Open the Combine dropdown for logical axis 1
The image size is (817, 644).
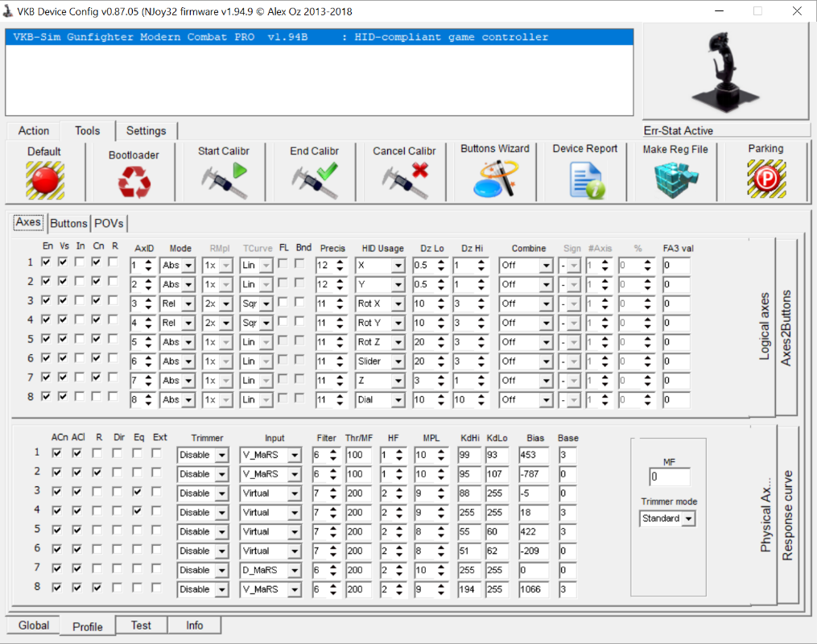[546, 265]
